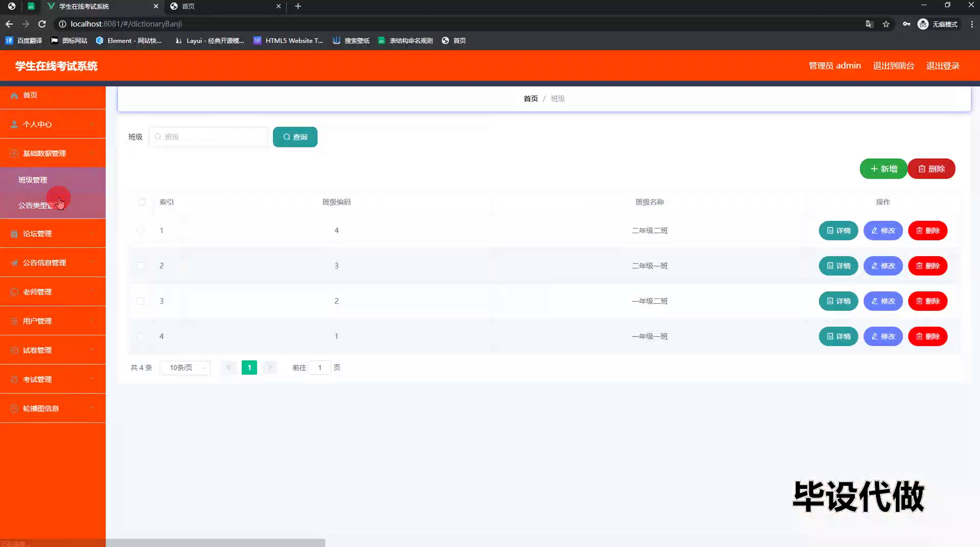The image size is (980, 547).
Task: Click the browser address bar URL
Action: click(x=126, y=24)
